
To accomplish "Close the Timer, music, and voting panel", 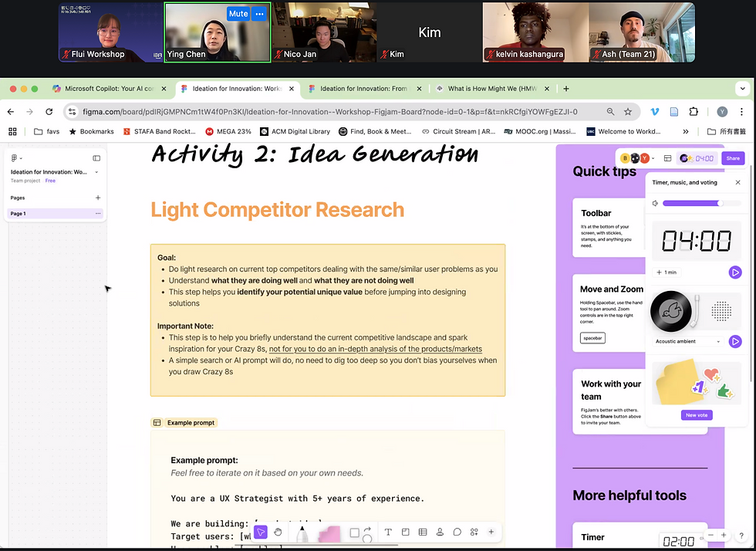I will coord(737,182).
